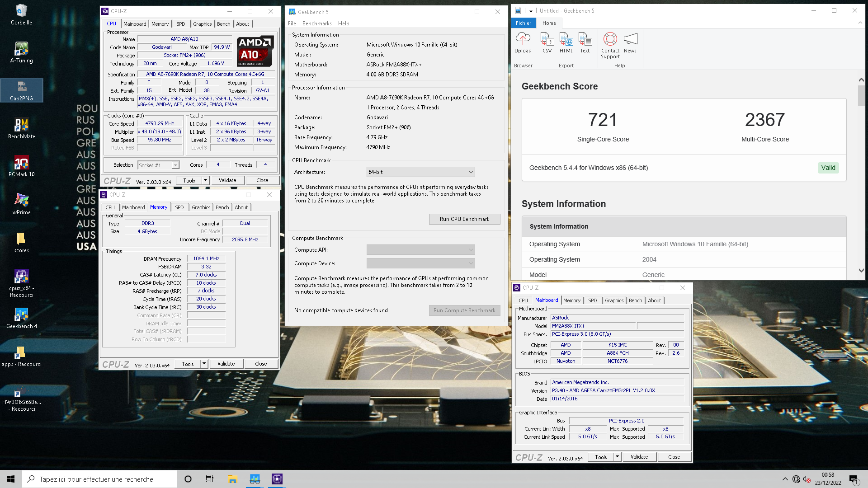The width and height of the screenshot is (868, 488).
Task: Click the volume icon in system tray
Action: 807,479
